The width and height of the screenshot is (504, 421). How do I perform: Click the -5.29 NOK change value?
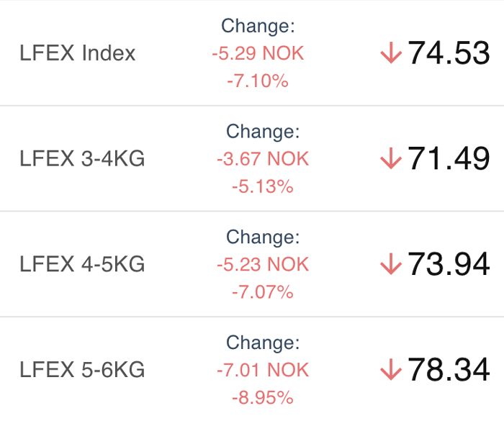pyautogui.click(x=258, y=53)
